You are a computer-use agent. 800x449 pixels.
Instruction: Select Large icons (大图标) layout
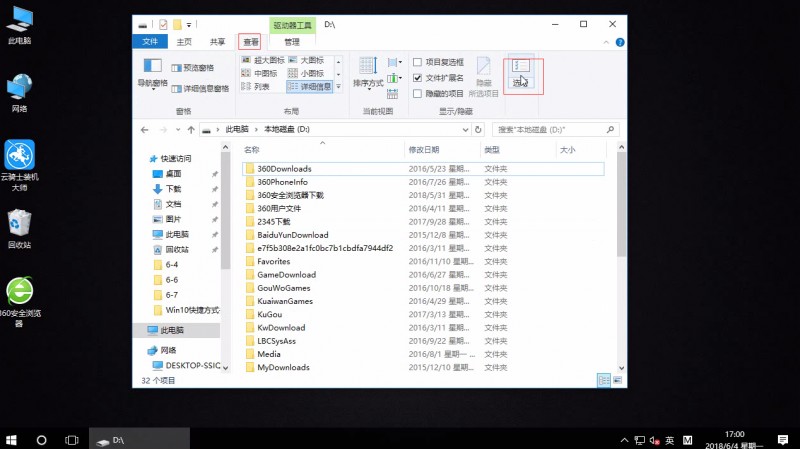pyautogui.click(x=306, y=60)
